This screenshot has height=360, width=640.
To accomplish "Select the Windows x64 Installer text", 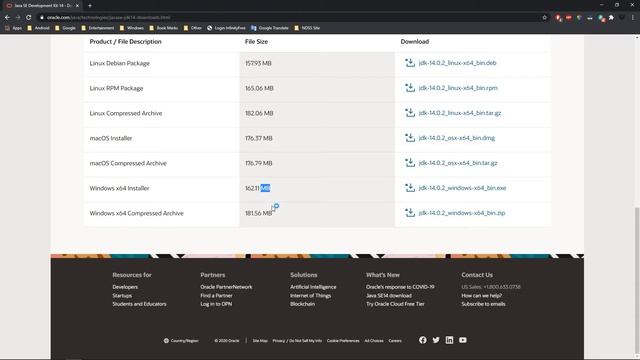I will pyautogui.click(x=119, y=188).
